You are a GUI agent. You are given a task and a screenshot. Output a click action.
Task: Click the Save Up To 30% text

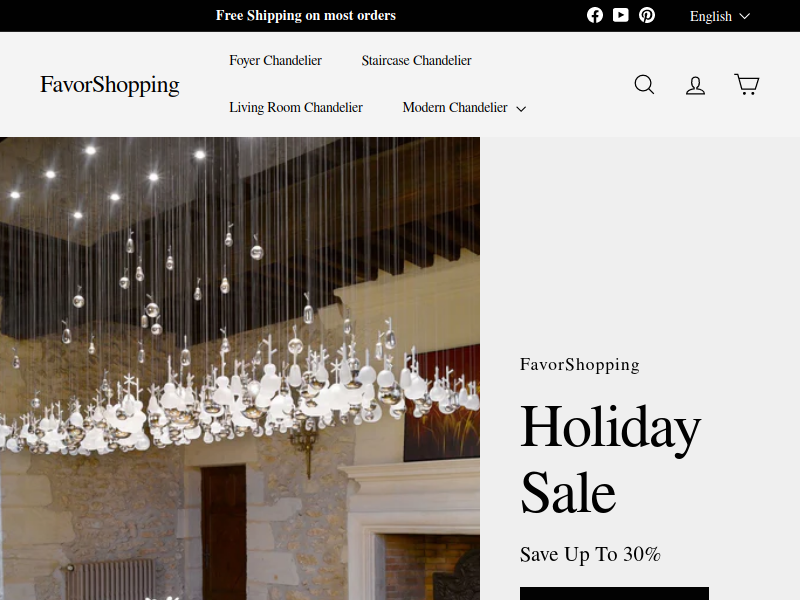pos(590,555)
